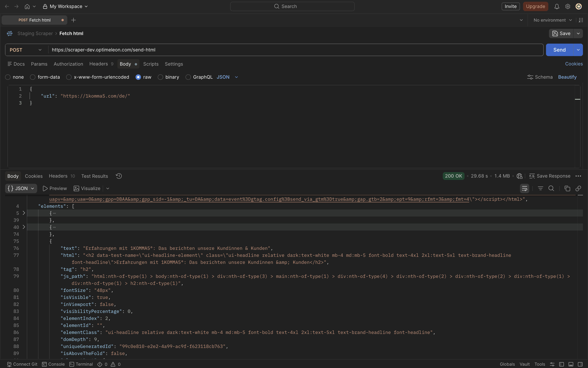The height and width of the screenshot is (368, 588).
Task: Open the response JSON format dropdown
Action: [x=21, y=188]
